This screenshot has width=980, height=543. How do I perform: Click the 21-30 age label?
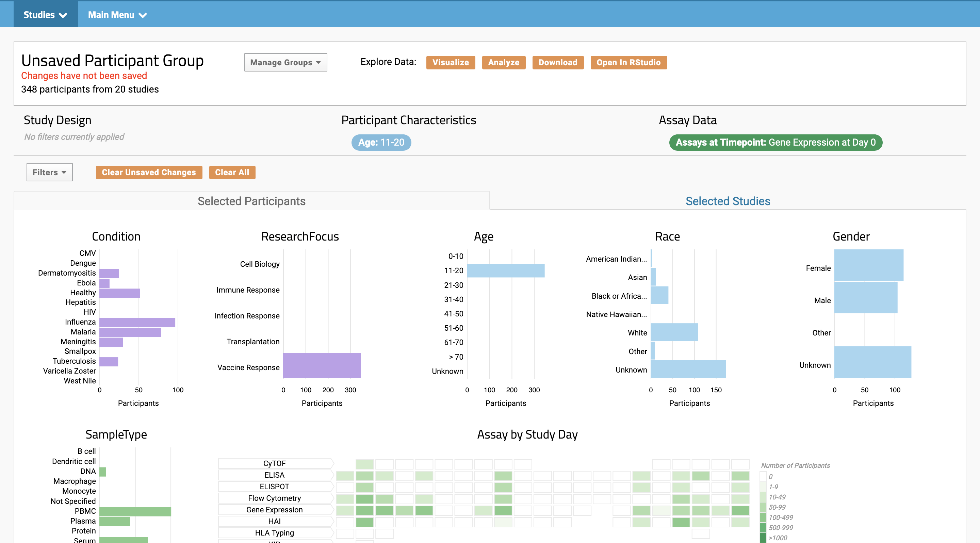(454, 285)
